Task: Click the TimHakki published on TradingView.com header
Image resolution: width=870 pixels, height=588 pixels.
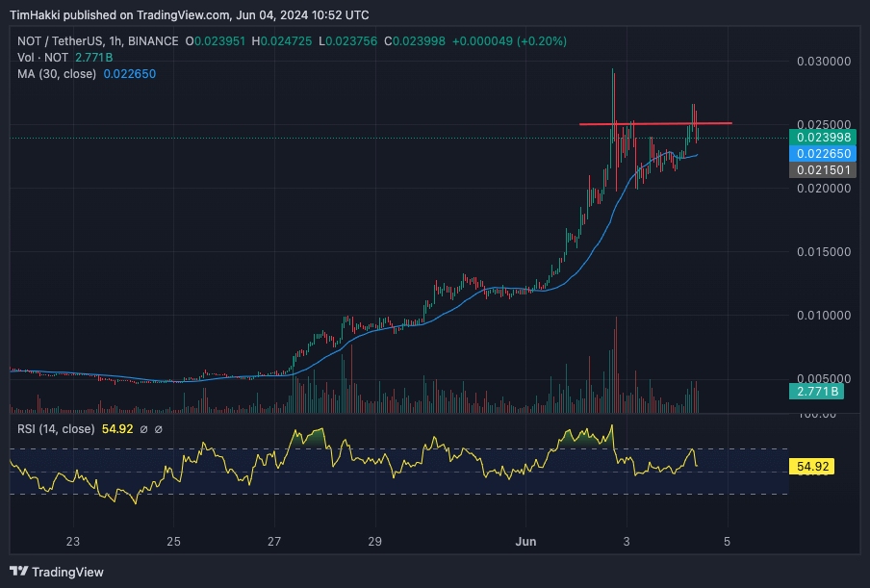Action: [190, 15]
